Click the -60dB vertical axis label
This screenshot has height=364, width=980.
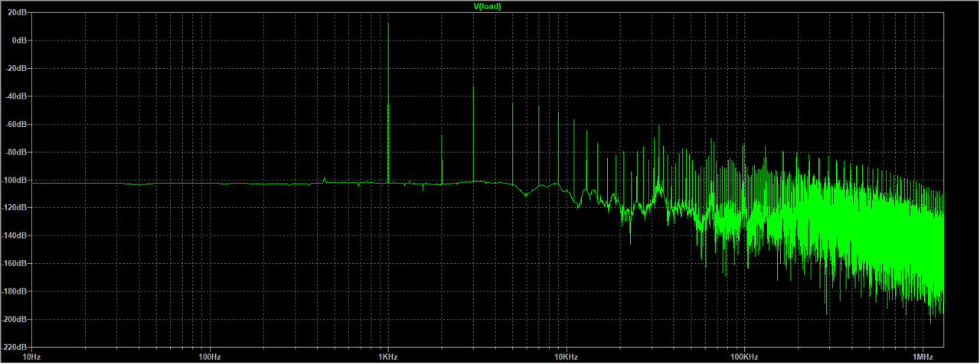pos(18,124)
